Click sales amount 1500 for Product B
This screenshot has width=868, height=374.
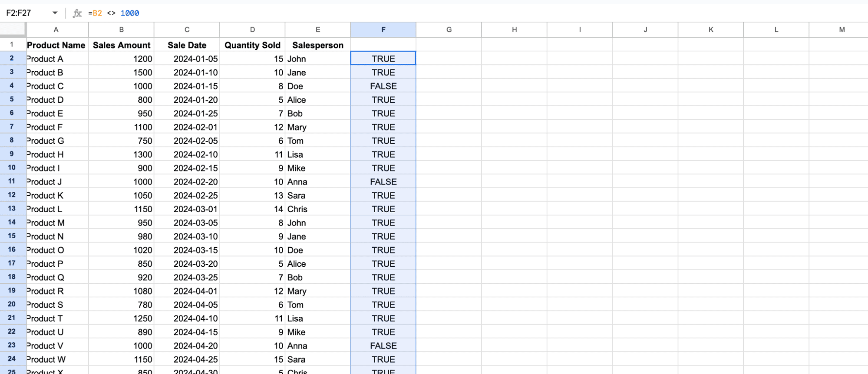(122, 72)
